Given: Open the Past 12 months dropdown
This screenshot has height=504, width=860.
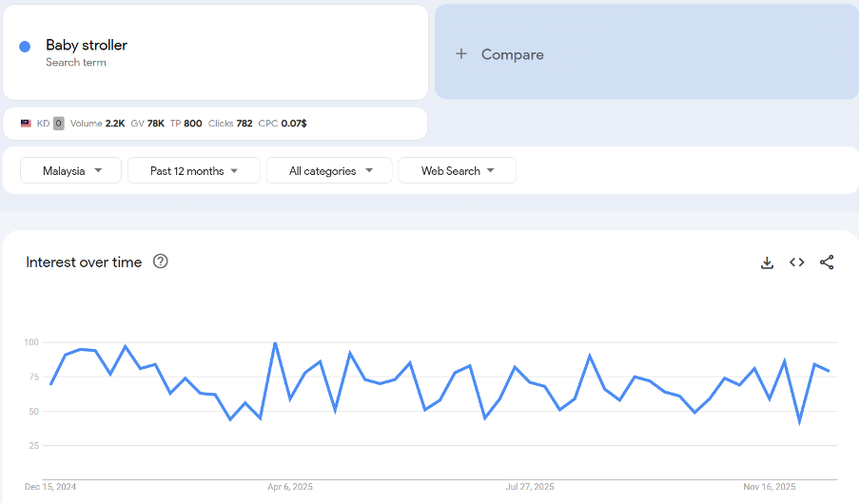Looking at the screenshot, I should (x=194, y=171).
